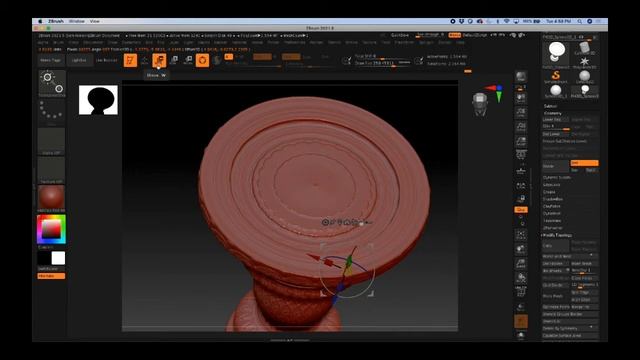Click the large current tool thumbnail
This screenshot has height=360, width=640.
click(x=556, y=54)
